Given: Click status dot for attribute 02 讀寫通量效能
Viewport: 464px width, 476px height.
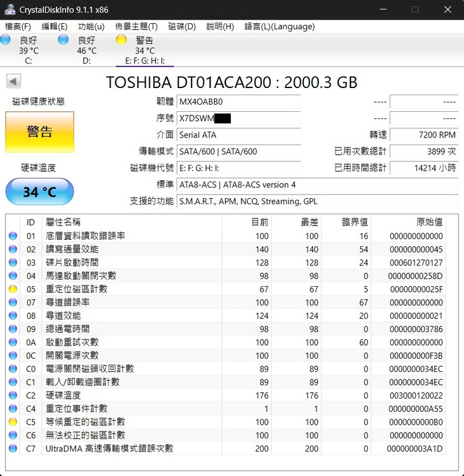Looking at the screenshot, I should [12, 249].
